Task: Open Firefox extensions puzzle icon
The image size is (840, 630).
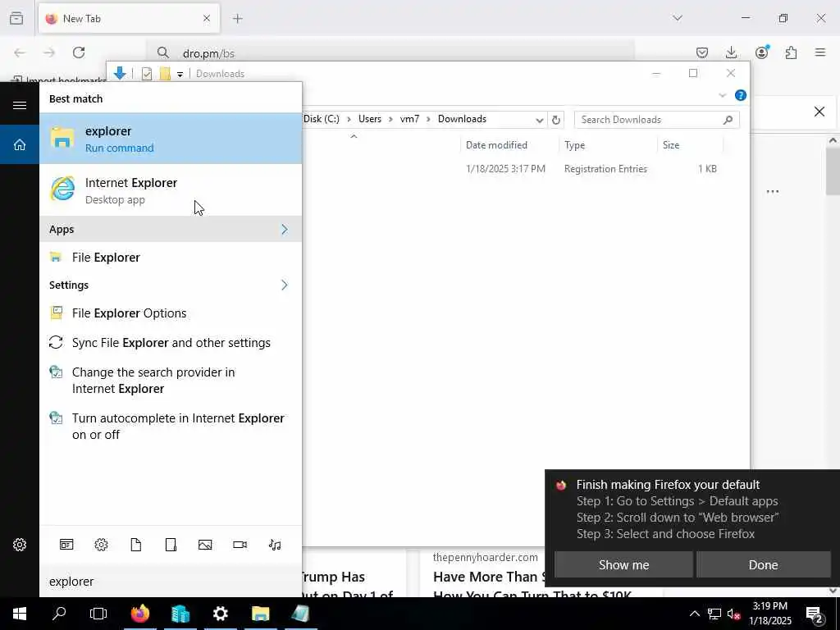Action: 791,52
